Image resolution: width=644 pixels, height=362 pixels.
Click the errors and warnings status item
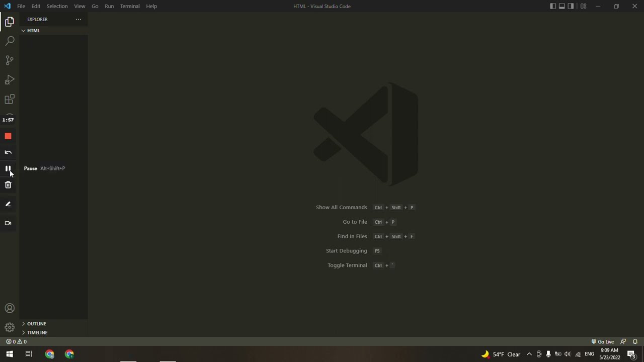click(x=16, y=342)
